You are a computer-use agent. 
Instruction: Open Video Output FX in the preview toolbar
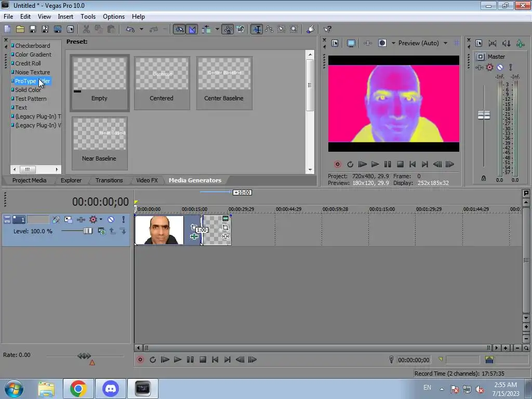[367, 43]
